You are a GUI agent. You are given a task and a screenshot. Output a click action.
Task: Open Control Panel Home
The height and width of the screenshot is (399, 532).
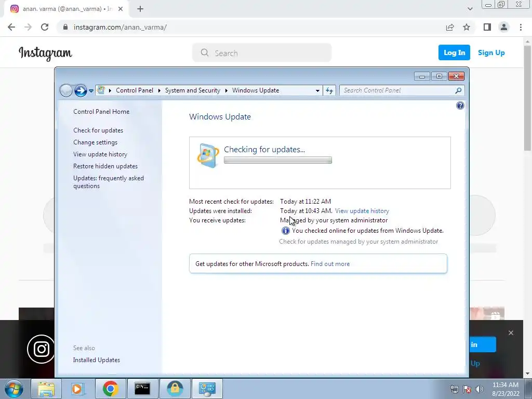point(101,112)
